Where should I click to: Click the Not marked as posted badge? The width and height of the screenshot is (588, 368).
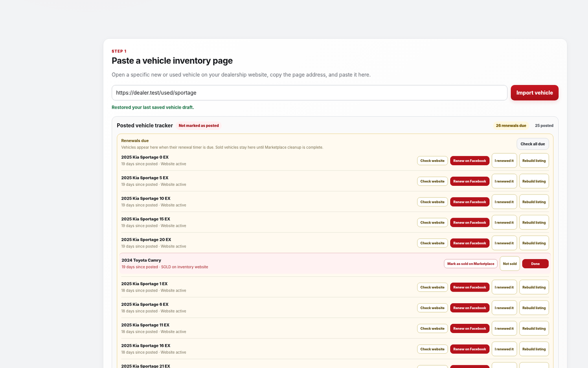pos(198,126)
